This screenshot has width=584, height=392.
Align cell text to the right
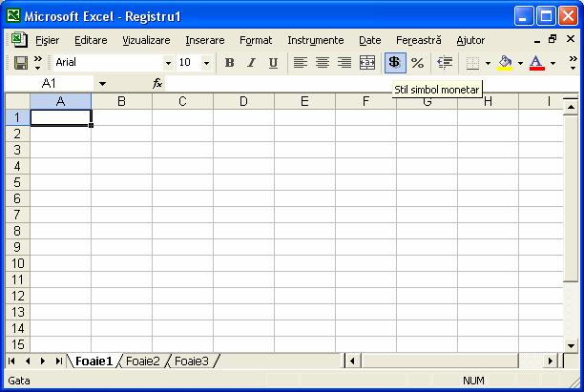point(344,63)
